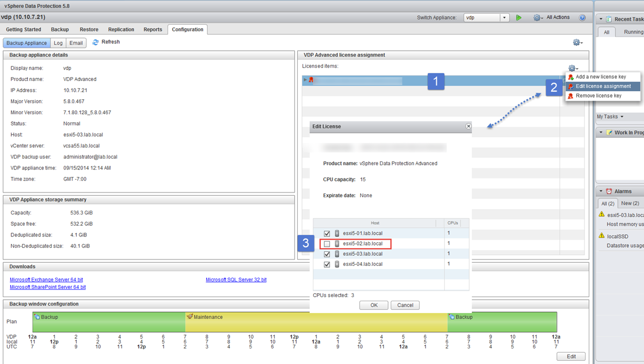The image size is (644, 364).
Task: Click the license icon in selected licensed item row
Action: pyautogui.click(x=311, y=80)
